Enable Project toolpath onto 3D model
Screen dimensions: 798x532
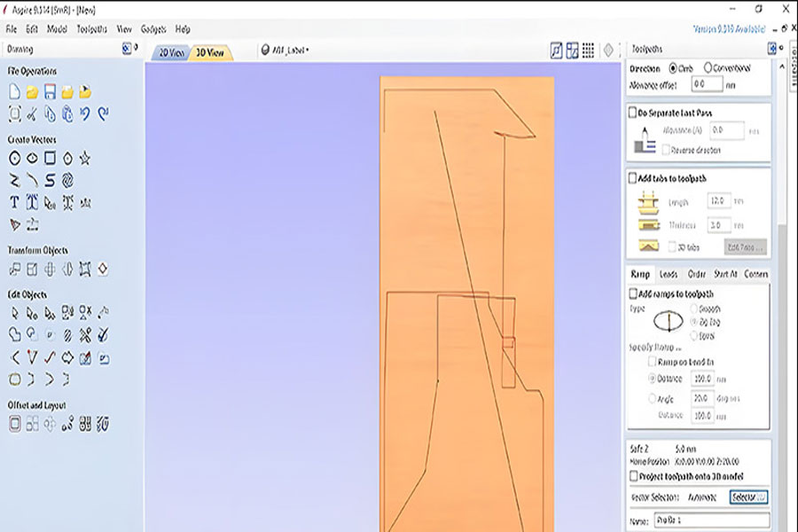[x=634, y=476]
